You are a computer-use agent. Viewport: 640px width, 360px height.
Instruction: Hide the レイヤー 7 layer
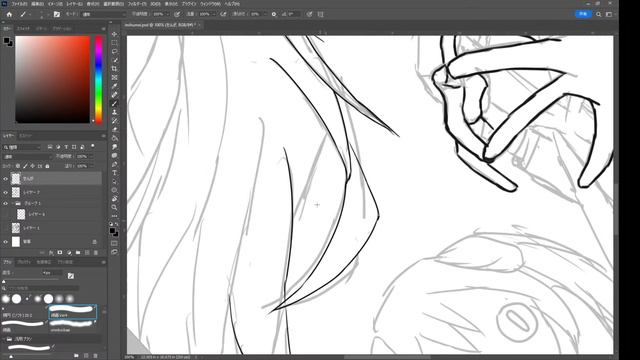6,192
